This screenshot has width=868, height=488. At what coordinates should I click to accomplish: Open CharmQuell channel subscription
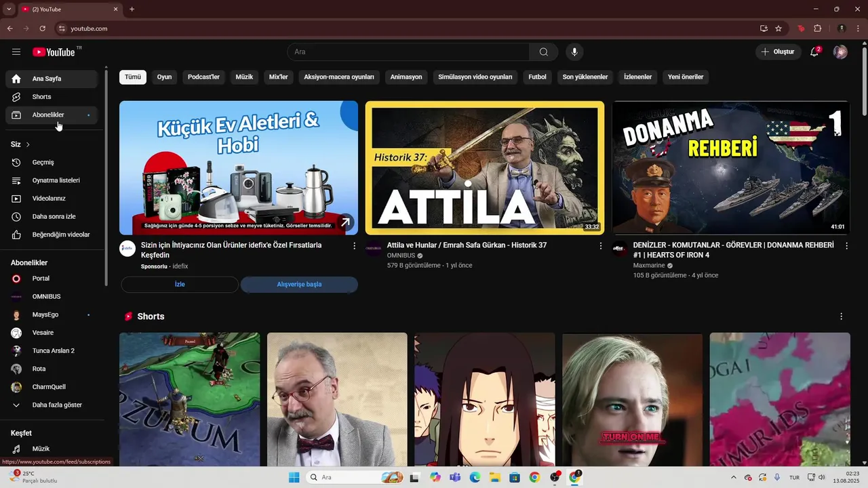pyautogui.click(x=52, y=387)
